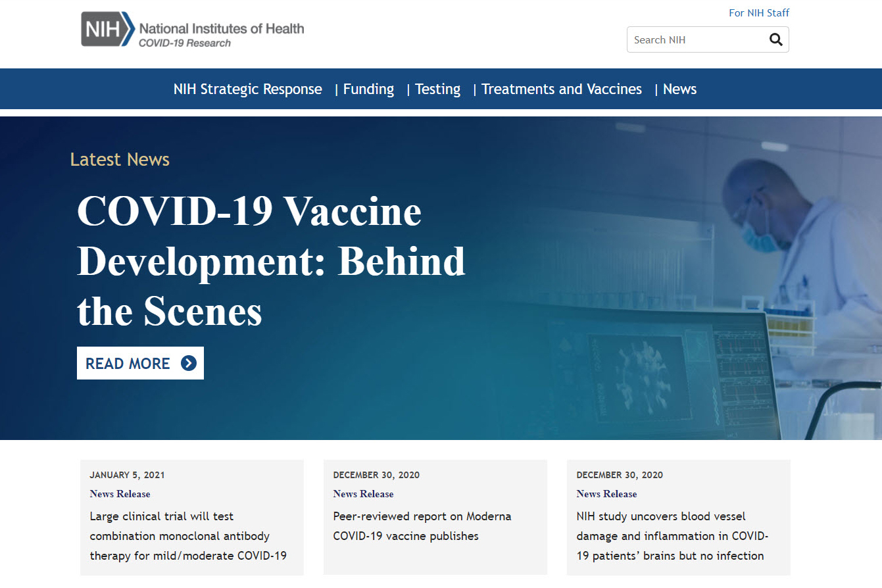Image resolution: width=882 pixels, height=588 pixels.
Task: Click the chevron arrow inside READ MORE button
Action: pos(189,362)
